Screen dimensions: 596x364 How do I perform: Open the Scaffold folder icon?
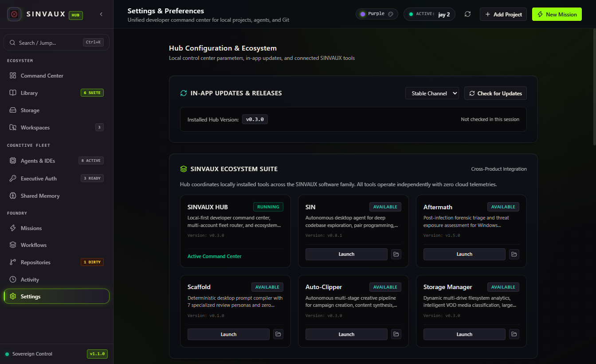[278, 334]
